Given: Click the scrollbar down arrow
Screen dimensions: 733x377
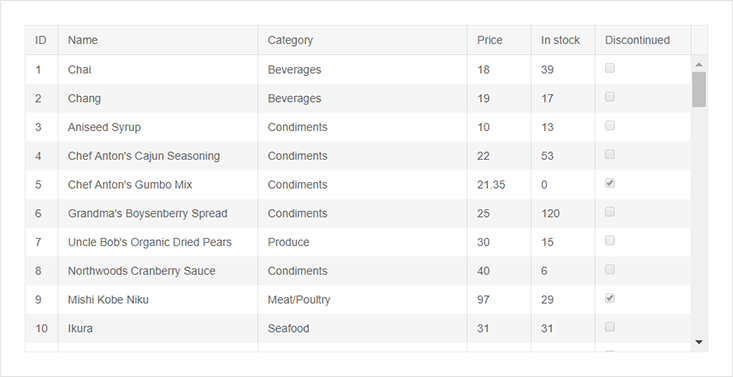Looking at the screenshot, I should click(x=699, y=342).
